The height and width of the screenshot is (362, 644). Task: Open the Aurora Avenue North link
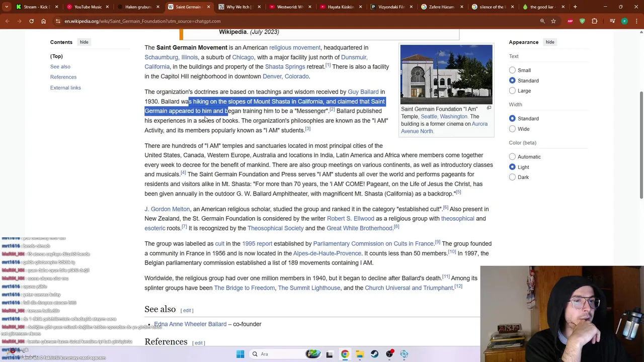click(x=444, y=128)
